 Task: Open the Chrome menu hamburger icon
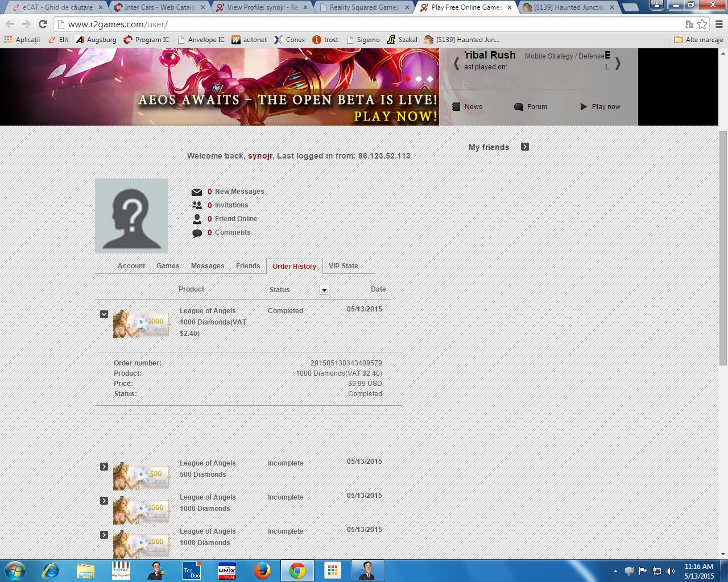[719, 24]
